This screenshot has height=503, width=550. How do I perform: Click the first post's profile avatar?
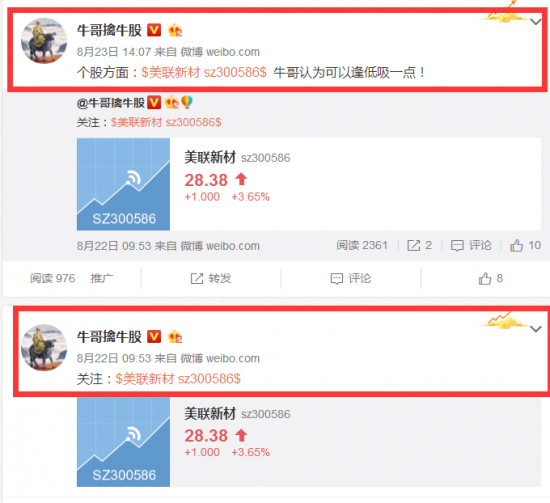(x=44, y=41)
